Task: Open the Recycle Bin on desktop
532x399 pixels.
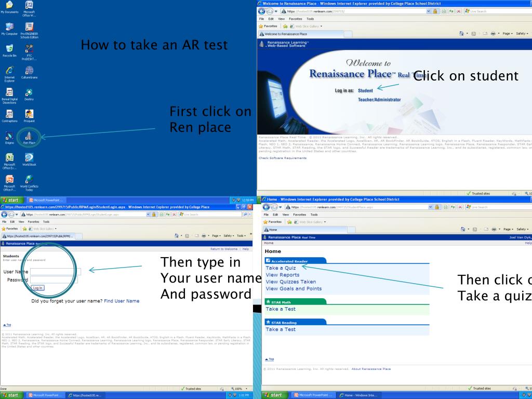Action: [9, 48]
